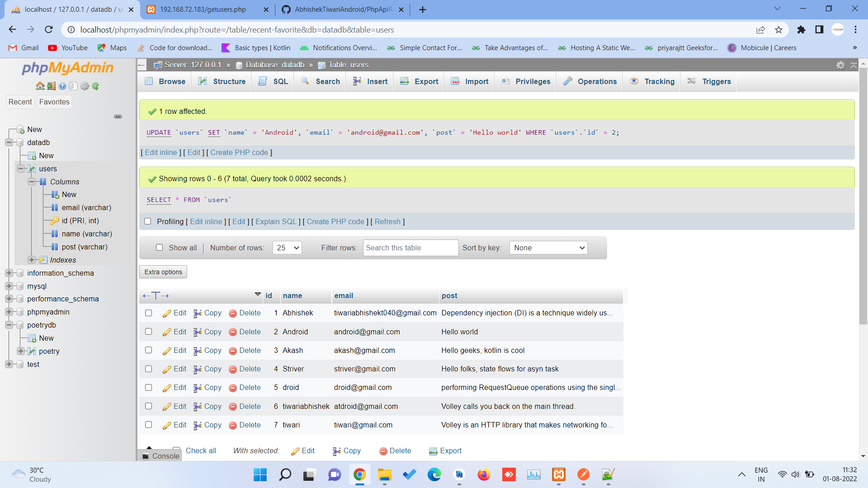
Task: Click Delete icon for Akash row
Action: (x=233, y=351)
